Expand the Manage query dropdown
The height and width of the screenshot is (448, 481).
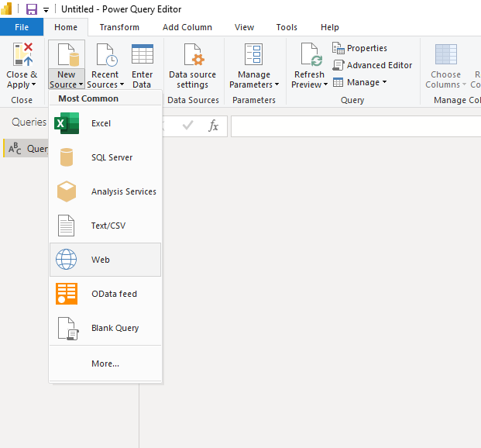(x=359, y=82)
